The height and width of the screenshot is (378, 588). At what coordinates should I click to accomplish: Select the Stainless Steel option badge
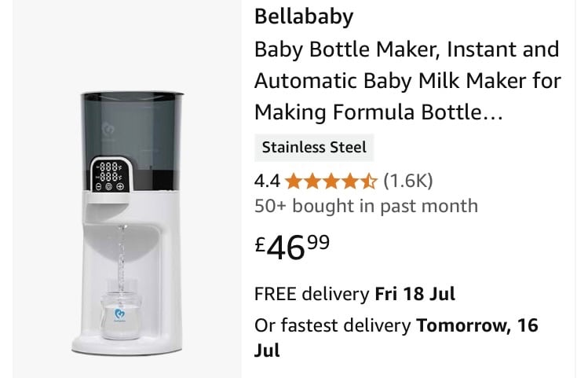314,147
